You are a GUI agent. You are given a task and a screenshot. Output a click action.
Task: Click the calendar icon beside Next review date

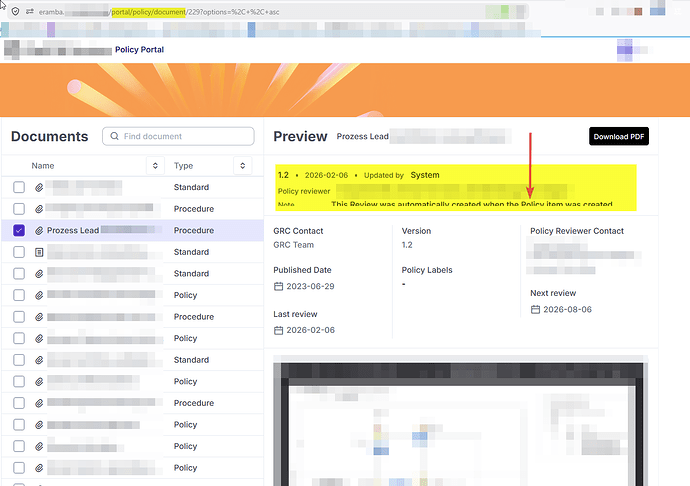[536, 309]
